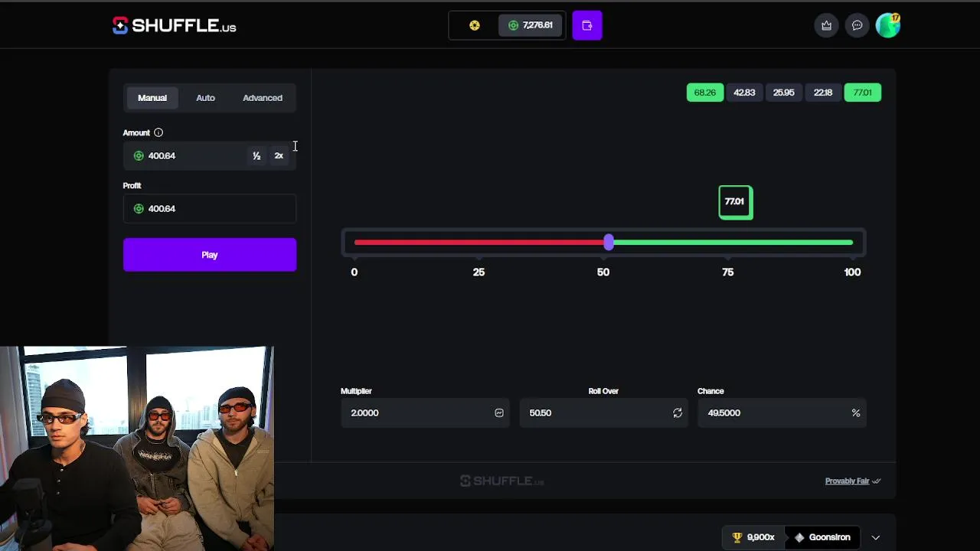
Task: Click the 77.01 result marker above the slider
Action: click(736, 202)
